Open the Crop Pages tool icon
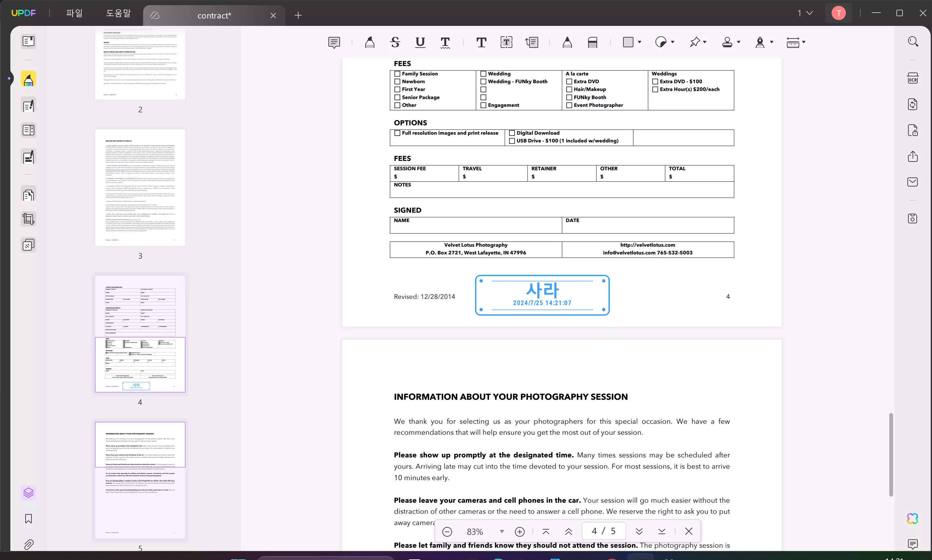 (28, 219)
